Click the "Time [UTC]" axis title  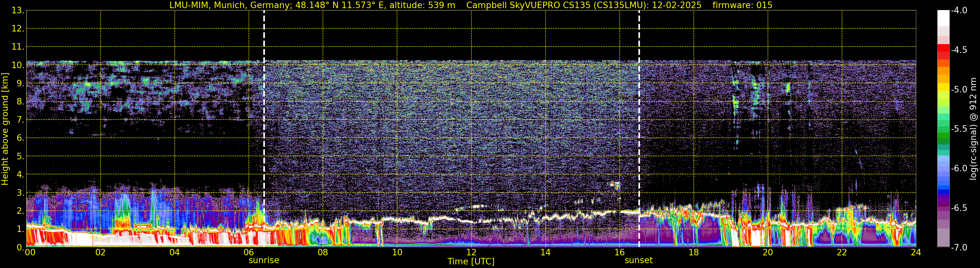471,262
